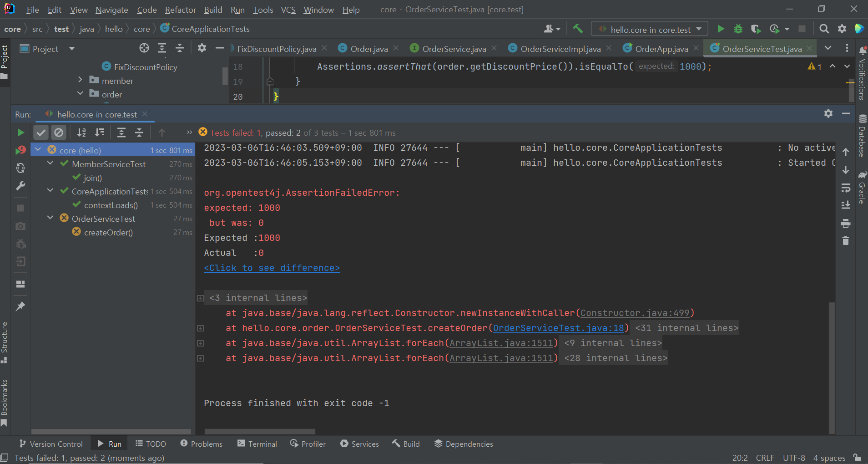Select the contextLoads() test result
Image resolution: width=868 pixels, height=464 pixels.
click(x=111, y=205)
